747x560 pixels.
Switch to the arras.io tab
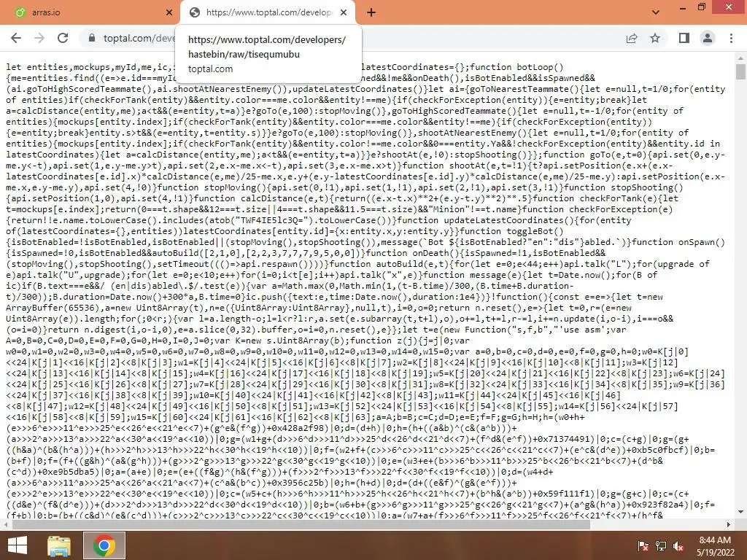click(x=90, y=12)
